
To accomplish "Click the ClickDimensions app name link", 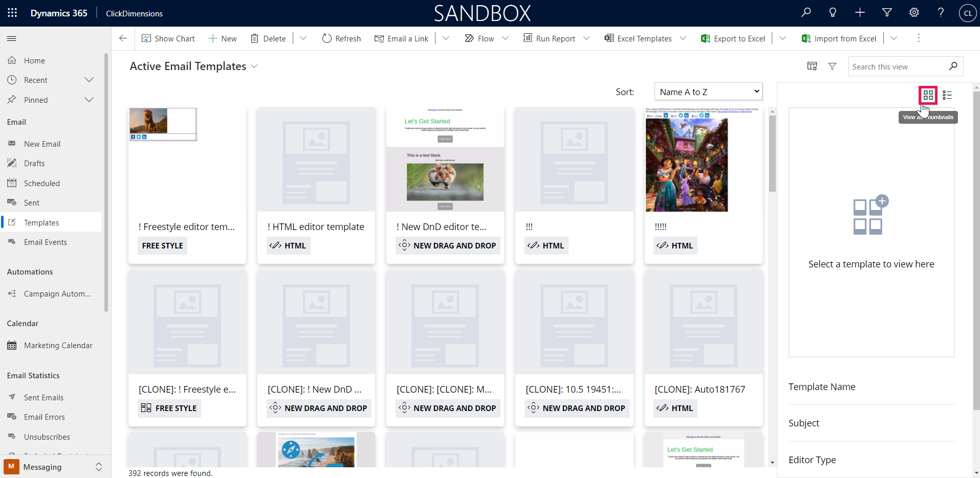I will (x=134, y=13).
